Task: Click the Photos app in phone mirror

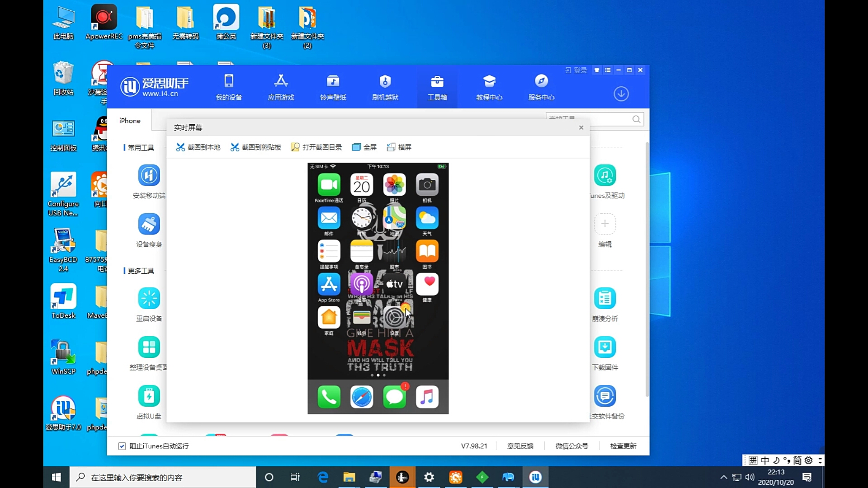Action: pyautogui.click(x=394, y=185)
